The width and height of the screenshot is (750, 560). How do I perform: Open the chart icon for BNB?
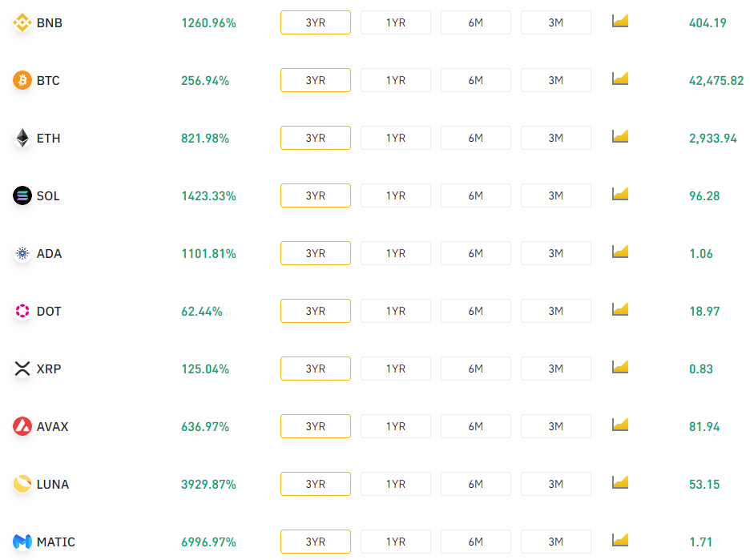point(620,21)
